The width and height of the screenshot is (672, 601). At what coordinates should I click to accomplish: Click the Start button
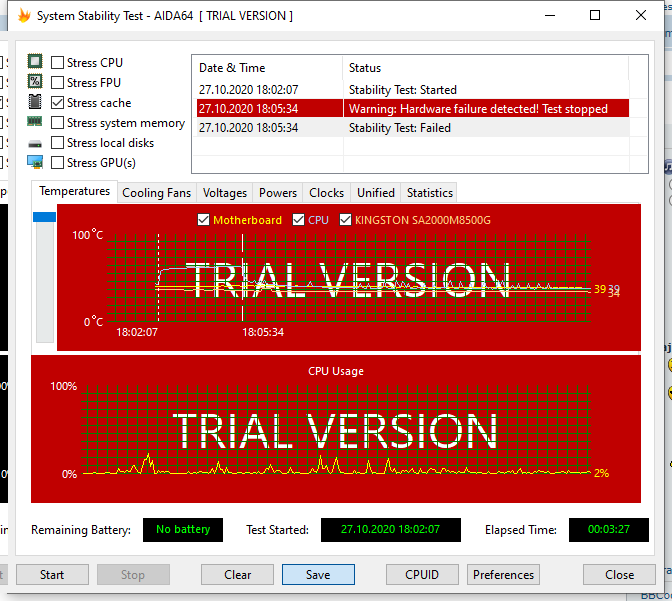click(x=52, y=574)
